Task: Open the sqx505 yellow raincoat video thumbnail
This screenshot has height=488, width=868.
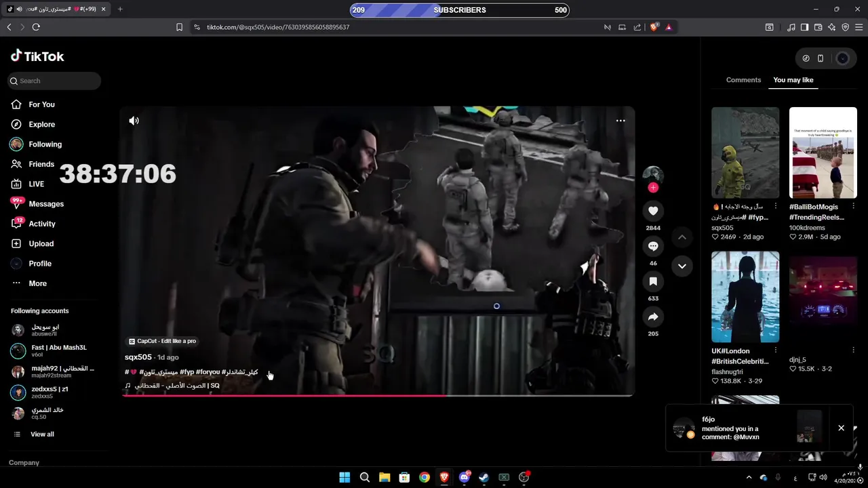Action: 745,152
